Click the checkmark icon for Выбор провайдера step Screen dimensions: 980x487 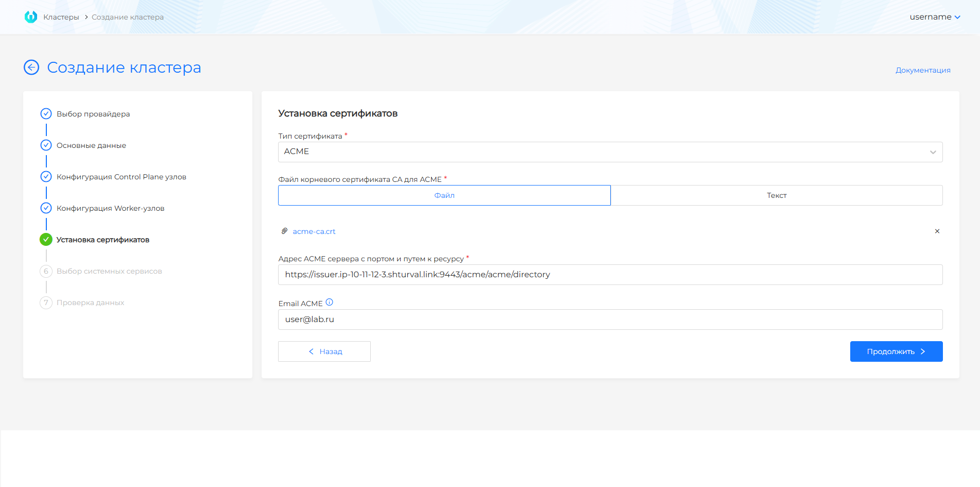pos(46,114)
